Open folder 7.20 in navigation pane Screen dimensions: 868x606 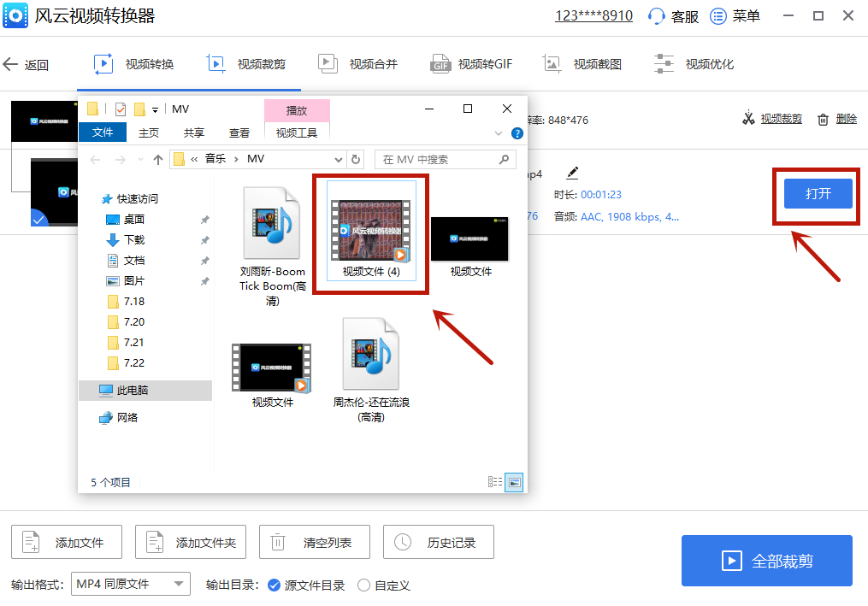click(126, 321)
